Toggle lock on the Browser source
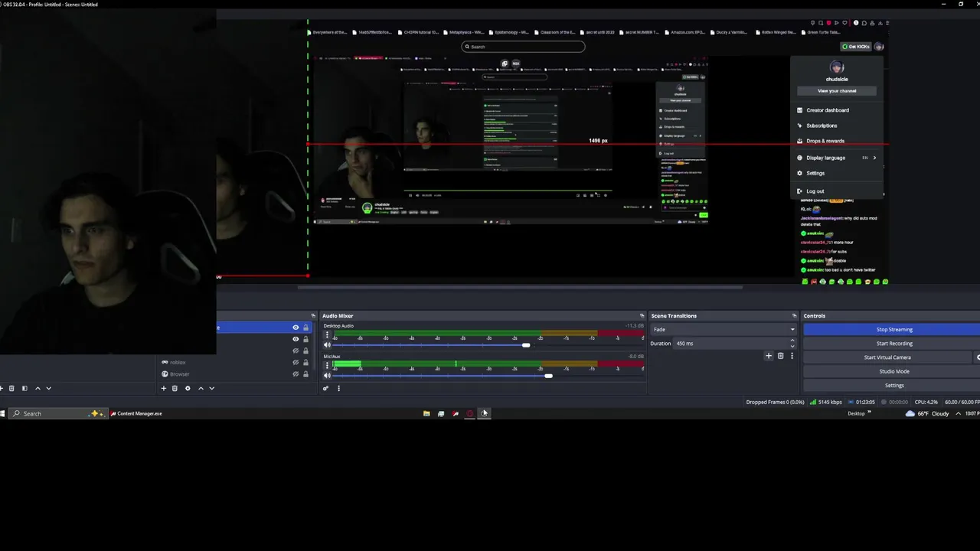The width and height of the screenshot is (980, 551). click(x=305, y=373)
